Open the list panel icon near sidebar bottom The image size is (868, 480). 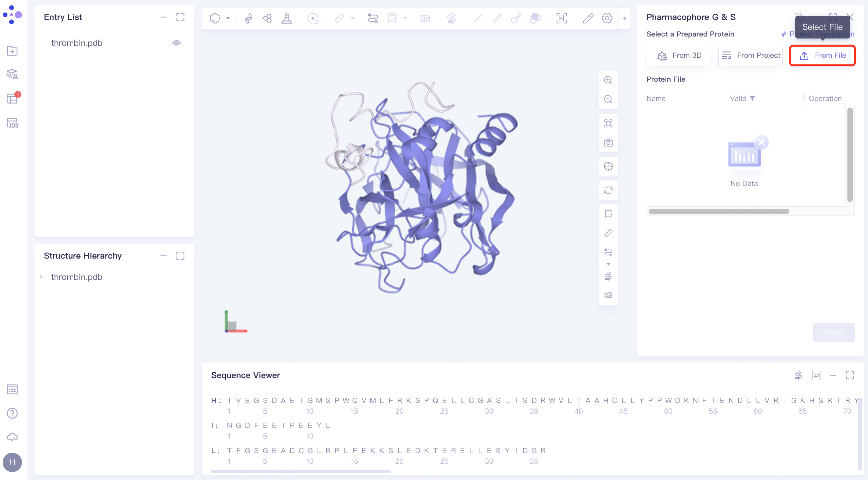[12, 389]
